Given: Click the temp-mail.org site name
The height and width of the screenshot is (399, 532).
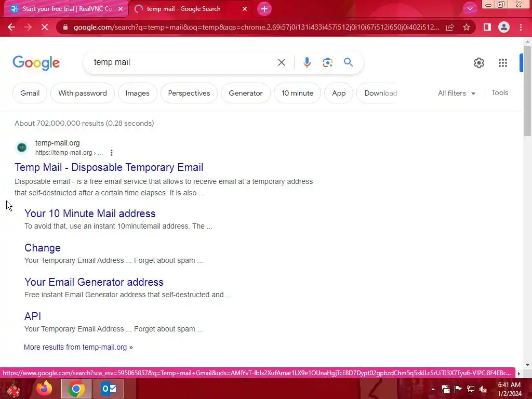Looking at the screenshot, I should (x=57, y=143).
